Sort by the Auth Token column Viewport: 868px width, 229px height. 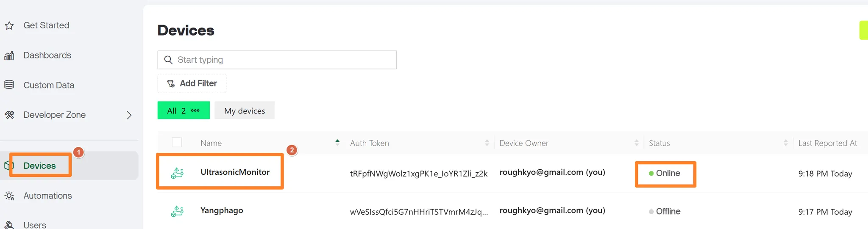click(487, 143)
